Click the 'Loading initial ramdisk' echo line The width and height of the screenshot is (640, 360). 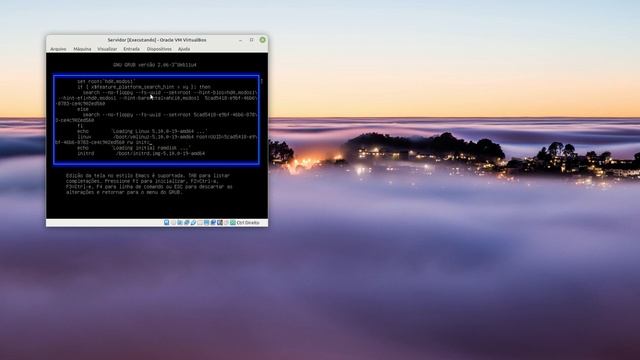coord(134,148)
